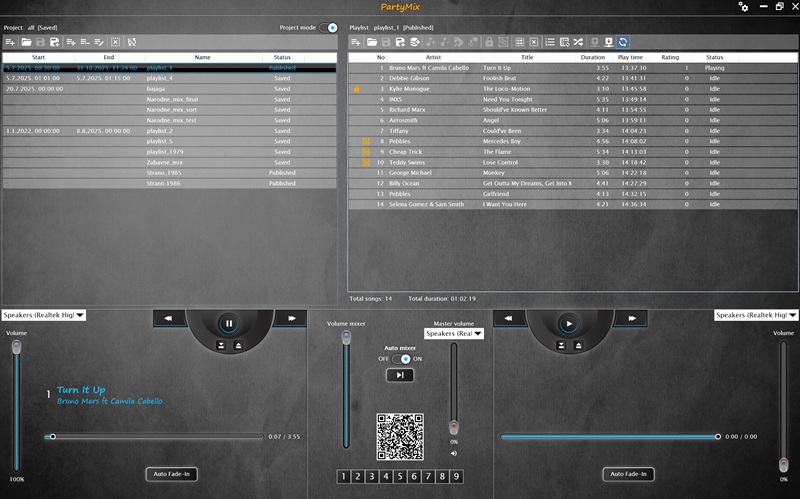This screenshot has height=499, width=800.
Task: Expand the right deck Speakers output dropdown
Action: (x=756, y=315)
